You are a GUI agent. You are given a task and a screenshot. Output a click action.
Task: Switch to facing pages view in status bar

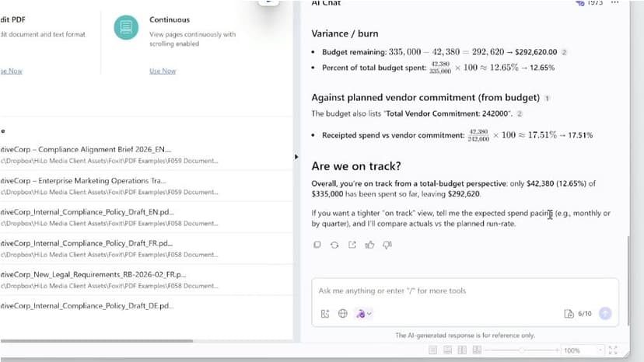(462, 350)
